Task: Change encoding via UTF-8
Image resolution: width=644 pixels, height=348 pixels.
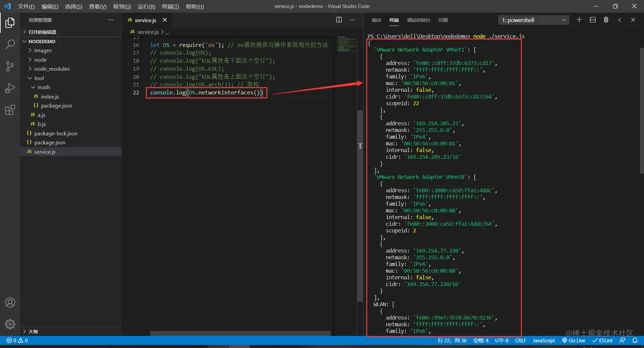Action: 502,340
